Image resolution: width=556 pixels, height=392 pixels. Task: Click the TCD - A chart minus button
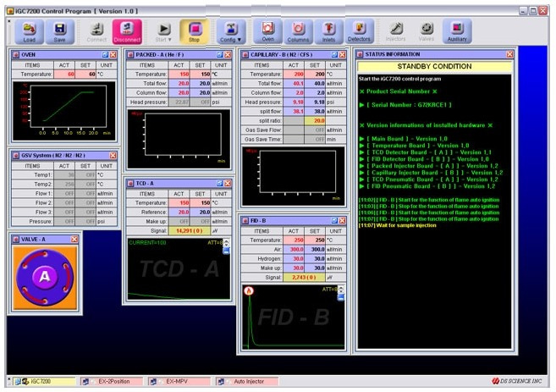226,251
